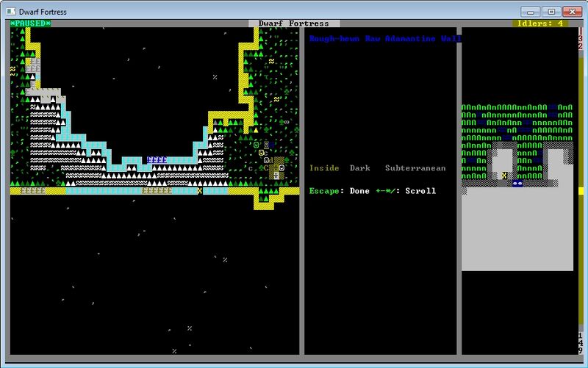The image size is (588, 368).
Task: Click Escape: Done
Action: (340, 191)
